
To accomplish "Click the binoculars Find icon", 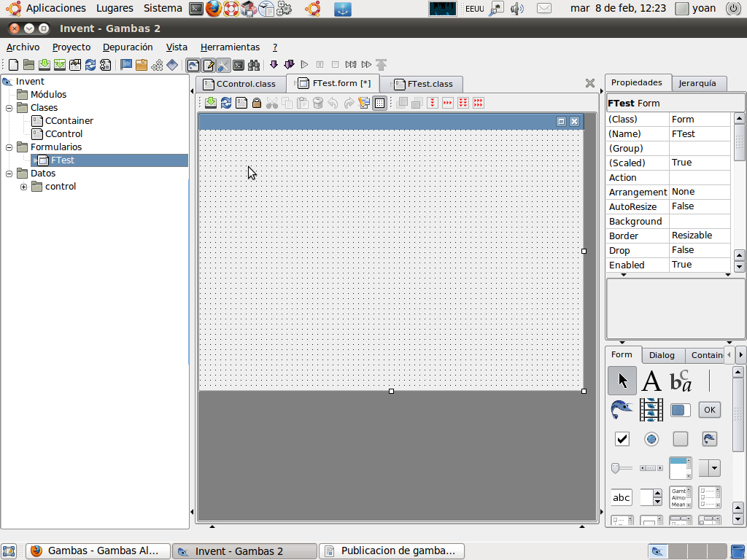I will pos(254,65).
